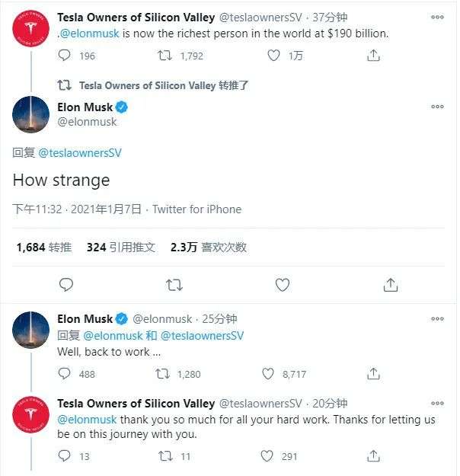Share the $190 billion tweet
Image resolution: width=460 pixels, height=476 pixels.
pyautogui.click(x=373, y=56)
